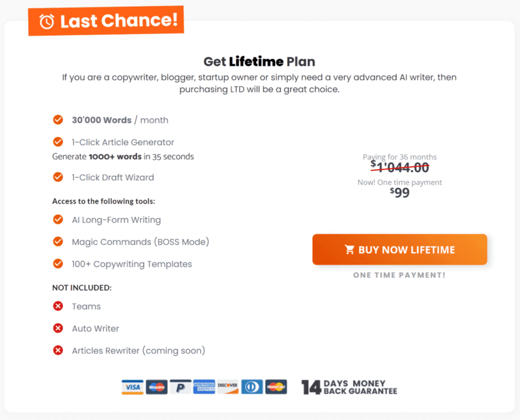Click the MasterCard icon

click(x=276, y=387)
